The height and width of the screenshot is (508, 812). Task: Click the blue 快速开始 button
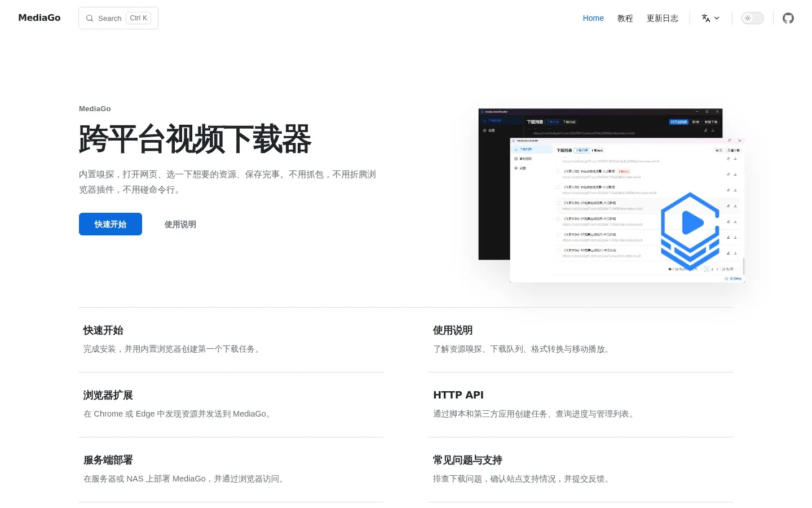(111, 224)
